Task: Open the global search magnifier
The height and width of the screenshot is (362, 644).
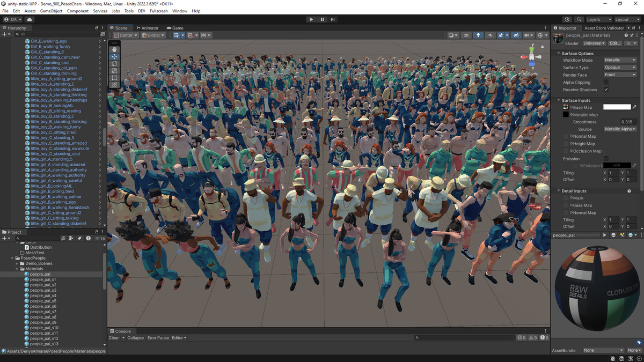Action: [579, 19]
